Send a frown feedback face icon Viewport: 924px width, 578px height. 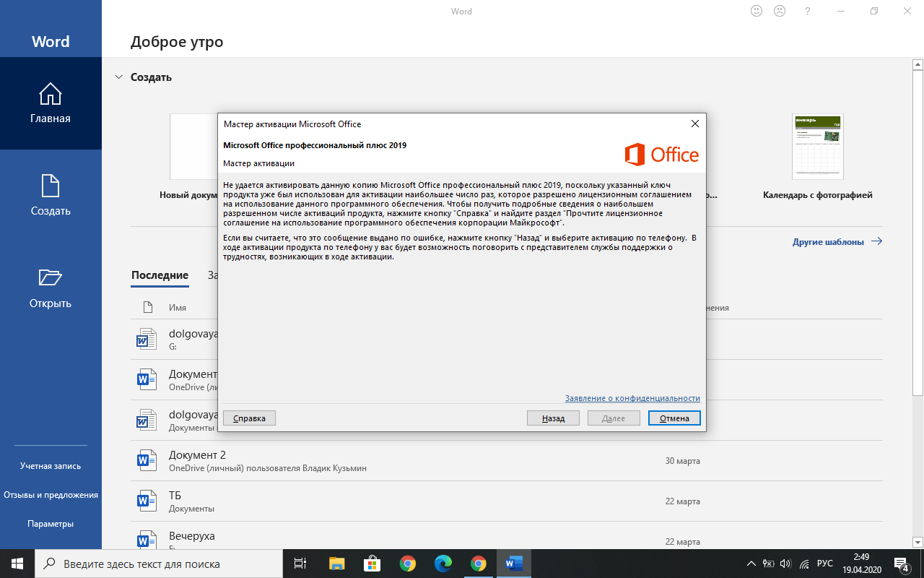(780, 11)
